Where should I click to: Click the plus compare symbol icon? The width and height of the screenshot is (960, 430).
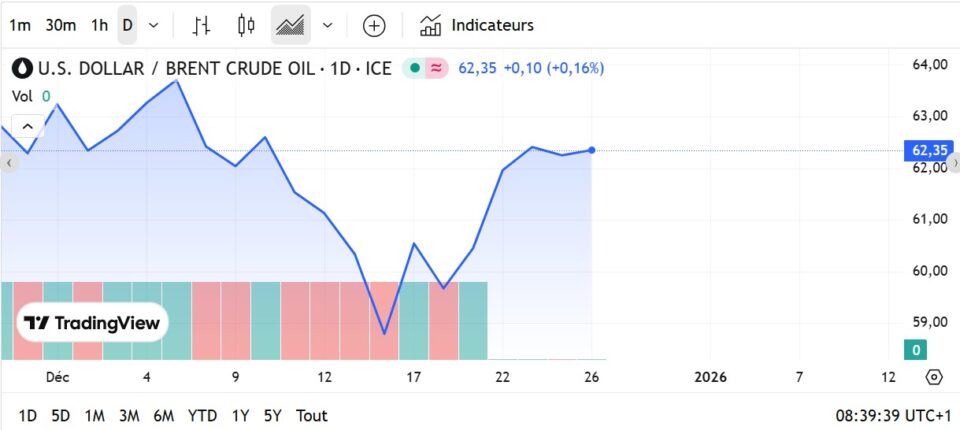(373, 25)
